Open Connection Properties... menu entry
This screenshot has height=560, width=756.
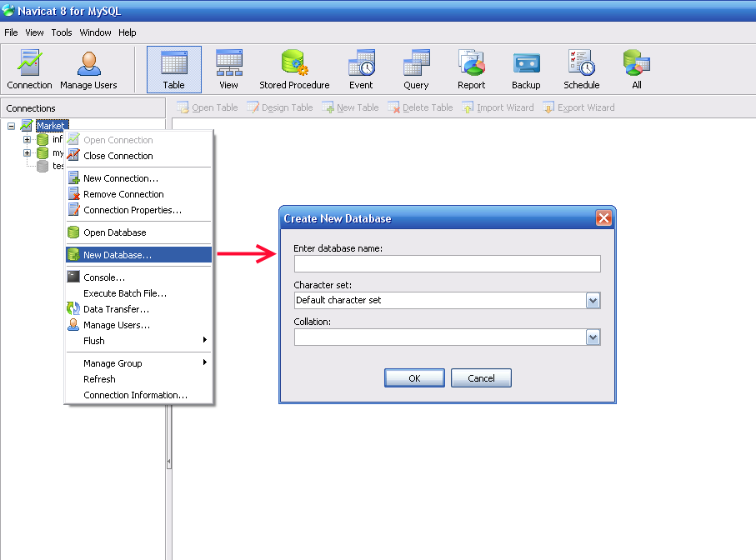[x=139, y=210]
